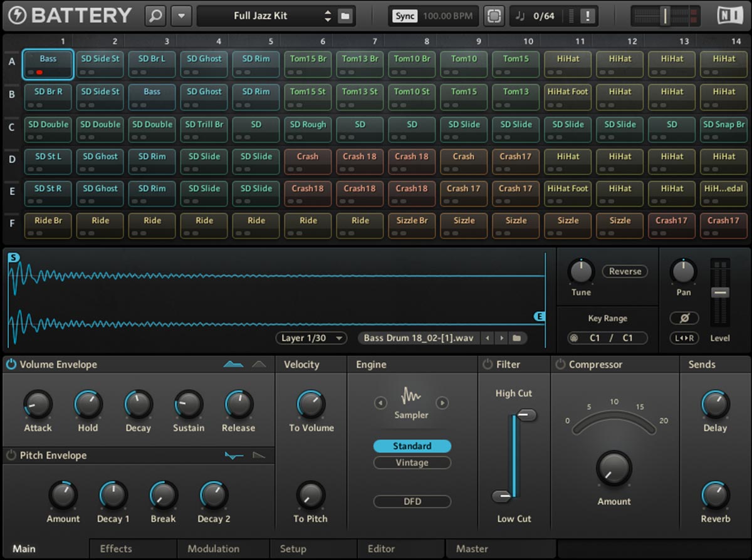
Task: Enable the Pitch Envelope power button
Action: 11,455
